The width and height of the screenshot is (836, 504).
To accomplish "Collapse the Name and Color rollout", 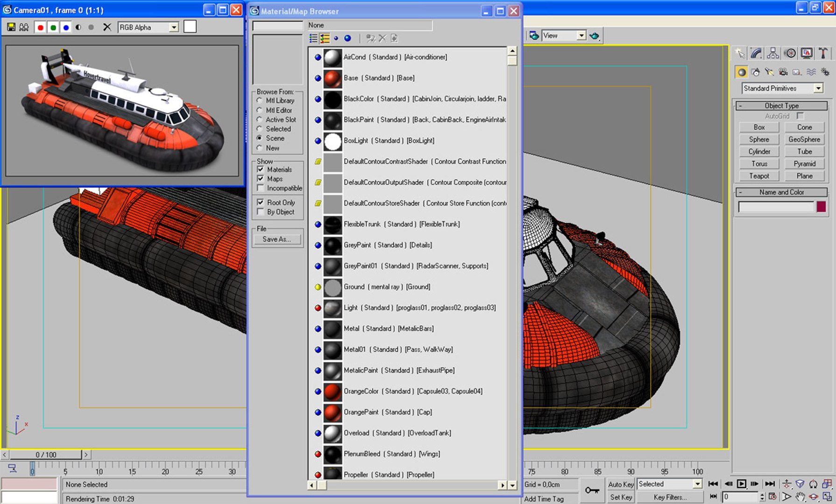I will coord(782,192).
